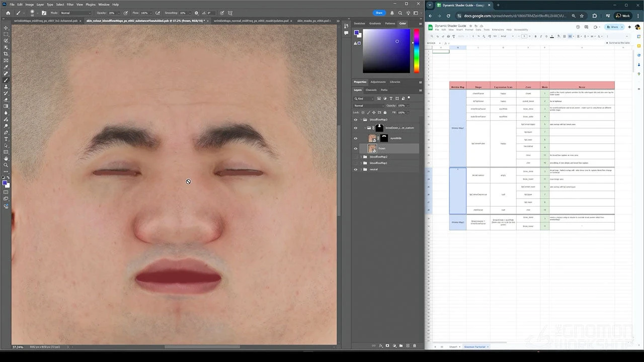Image resolution: width=644 pixels, height=362 pixels.
Task: Click Share in Google Sheets
Action: [x=613, y=27]
